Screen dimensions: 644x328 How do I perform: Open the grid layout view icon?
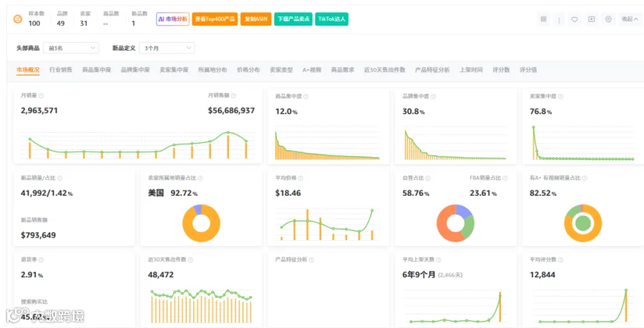[x=543, y=19]
